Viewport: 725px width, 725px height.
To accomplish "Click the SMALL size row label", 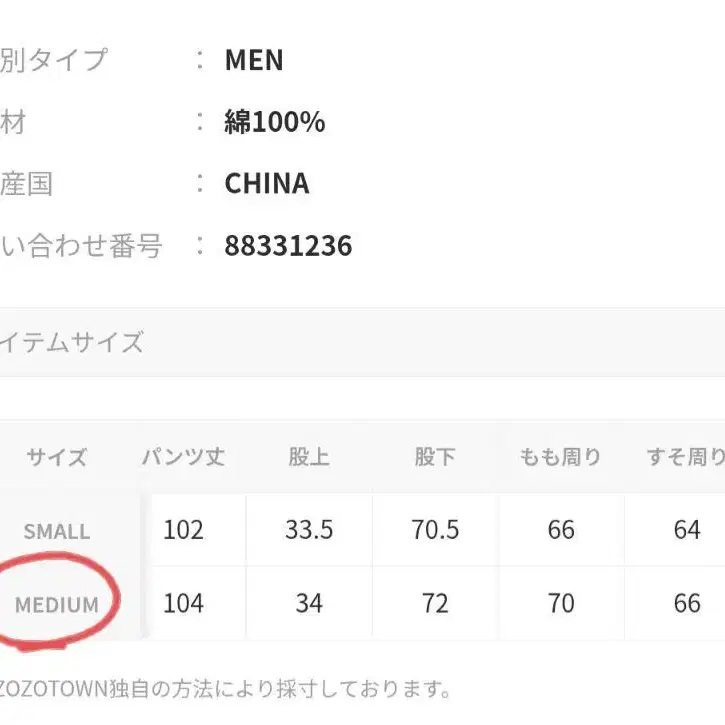I will (57, 531).
